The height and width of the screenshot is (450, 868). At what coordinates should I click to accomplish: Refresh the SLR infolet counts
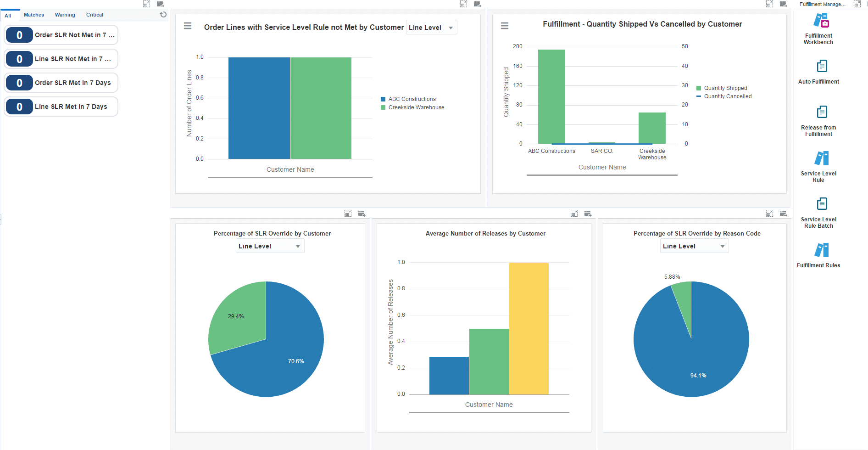tap(163, 14)
